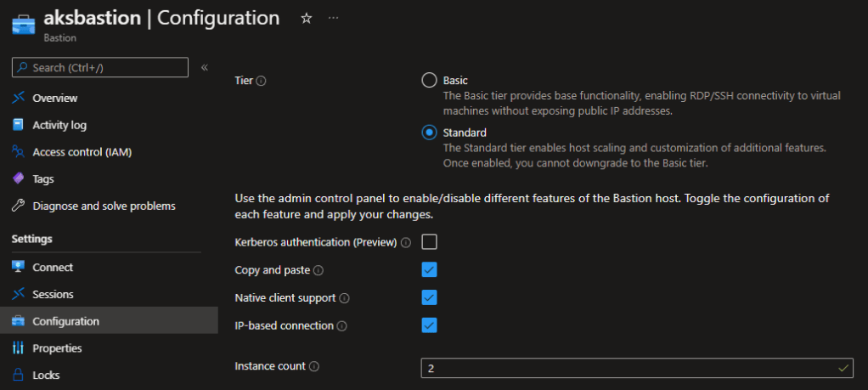Open the more options ellipsis menu
Image resolution: width=868 pixels, height=390 pixels.
333,18
